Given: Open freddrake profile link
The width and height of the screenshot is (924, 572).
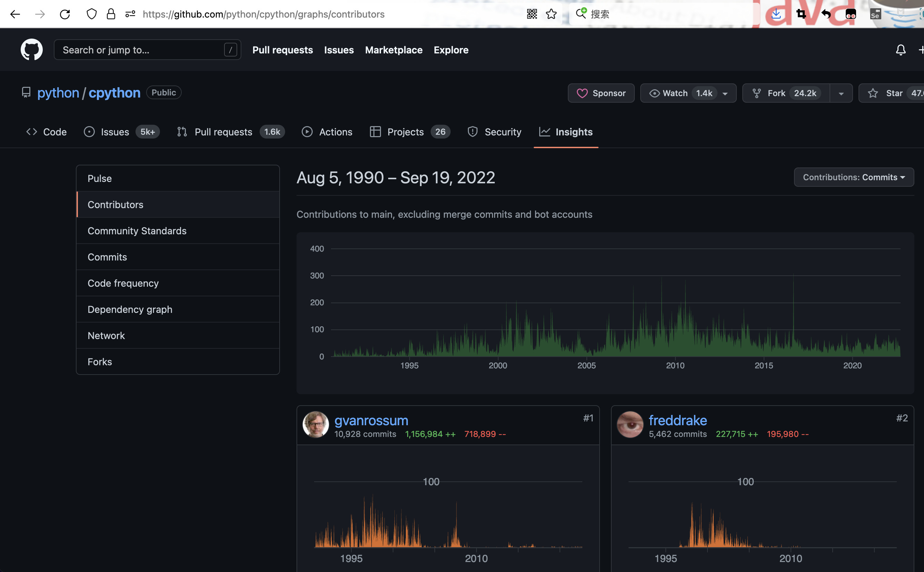Looking at the screenshot, I should [677, 420].
